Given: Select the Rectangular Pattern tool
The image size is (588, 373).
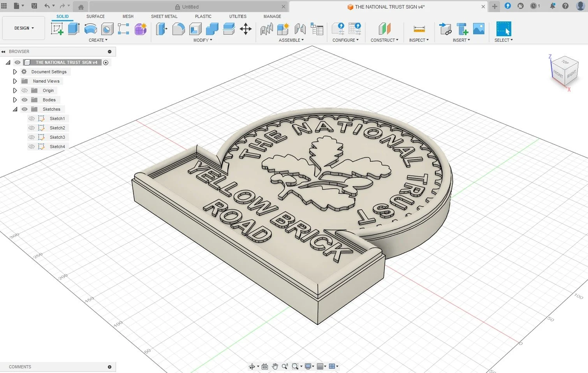Looking at the screenshot, I should click(x=123, y=29).
